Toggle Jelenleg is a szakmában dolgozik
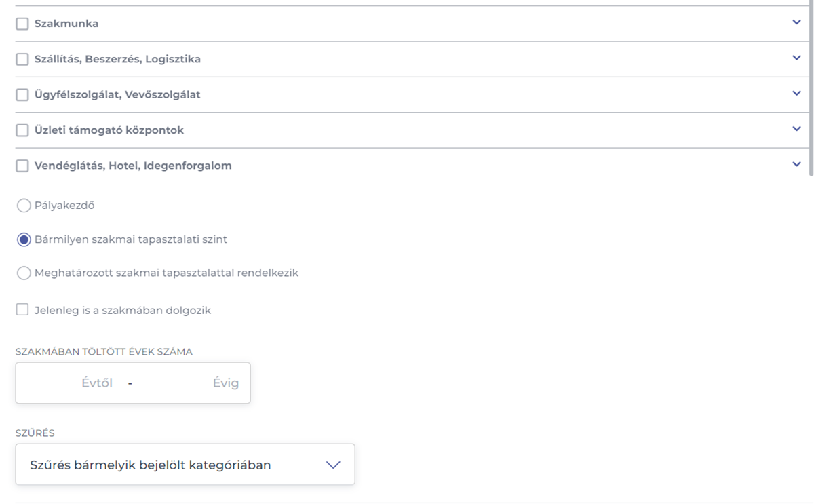The height and width of the screenshot is (504, 833). click(x=22, y=310)
